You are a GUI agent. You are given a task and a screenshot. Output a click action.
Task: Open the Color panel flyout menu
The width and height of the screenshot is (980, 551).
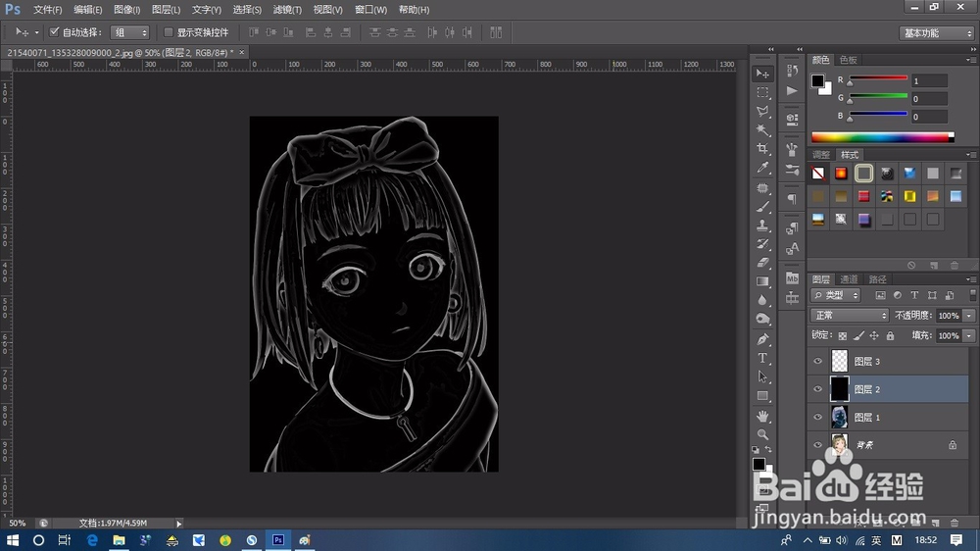(970, 60)
